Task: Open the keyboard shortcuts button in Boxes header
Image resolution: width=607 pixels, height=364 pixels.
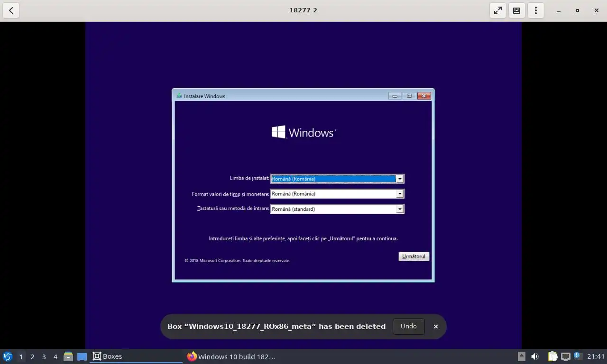Action: pos(517,10)
